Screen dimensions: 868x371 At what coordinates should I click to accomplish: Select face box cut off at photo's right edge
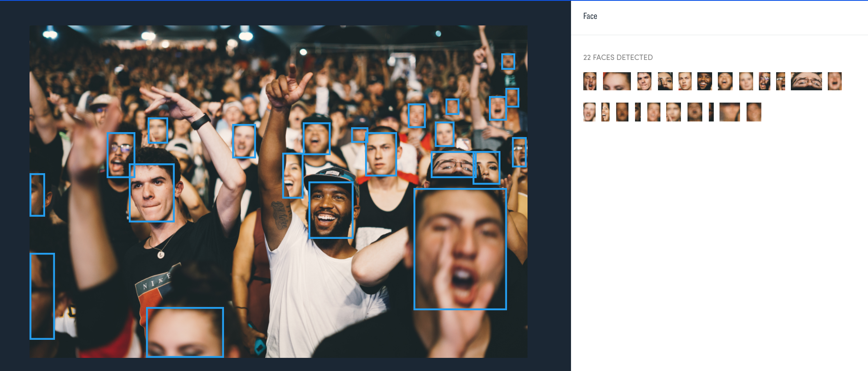[x=519, y=152]
